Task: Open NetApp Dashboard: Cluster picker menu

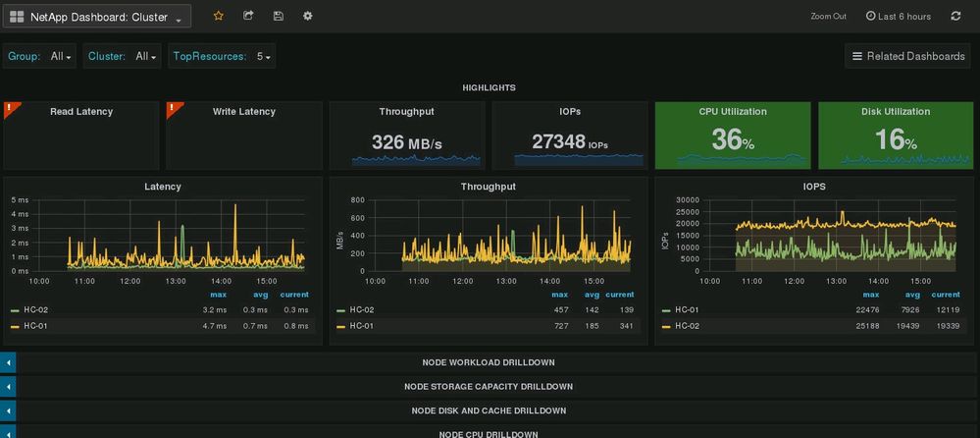Action: [x=96, y=17]
